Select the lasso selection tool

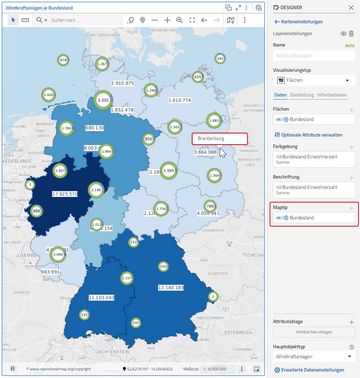[131, 20]
